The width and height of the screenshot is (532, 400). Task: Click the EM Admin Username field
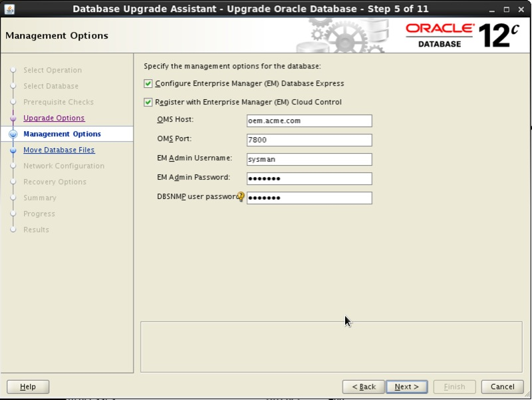coord(309,159)
